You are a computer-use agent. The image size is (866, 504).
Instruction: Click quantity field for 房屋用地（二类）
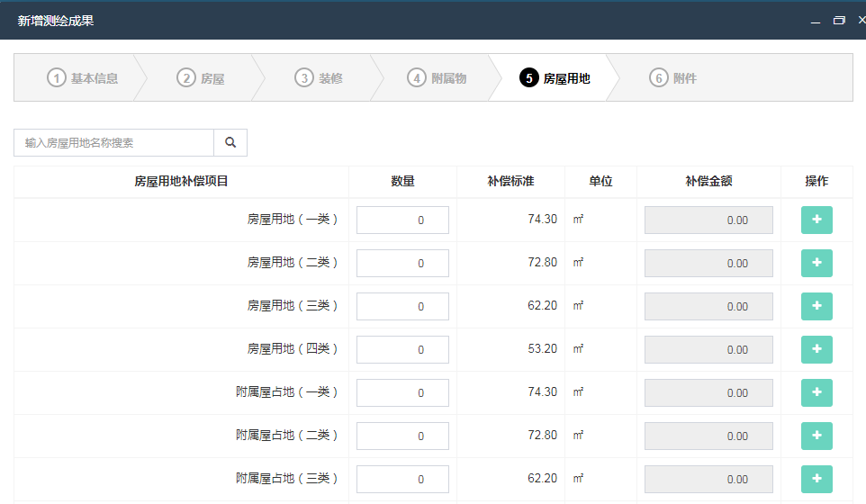402,263
